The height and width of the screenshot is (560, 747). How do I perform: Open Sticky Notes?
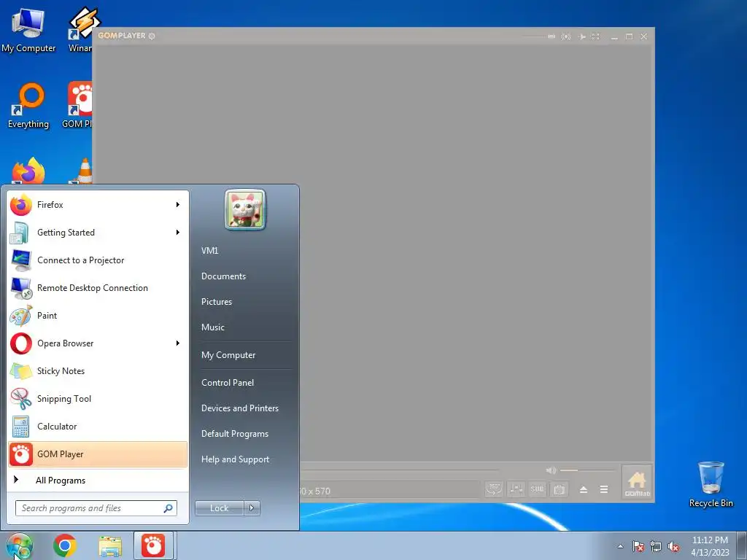coord(98,371)
